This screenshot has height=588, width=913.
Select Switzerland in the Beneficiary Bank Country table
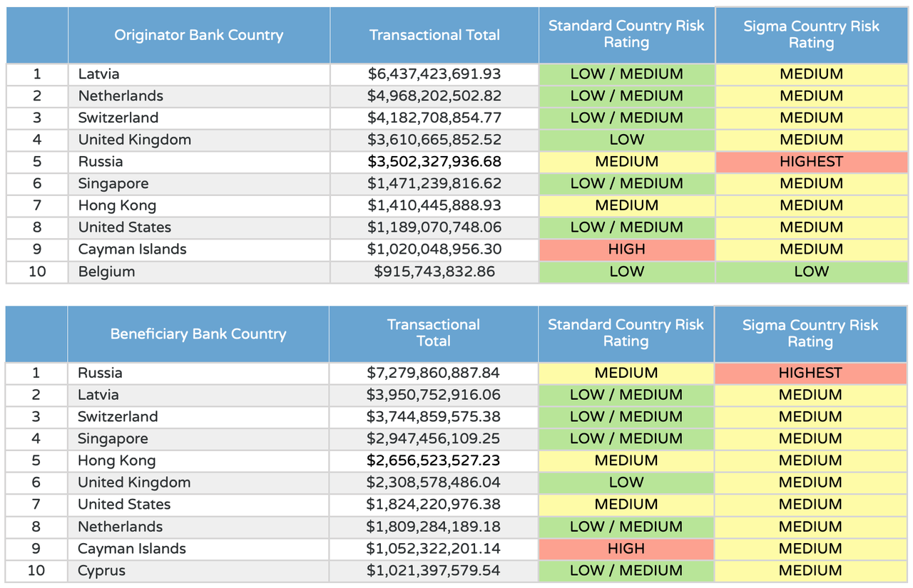point(198,417)
